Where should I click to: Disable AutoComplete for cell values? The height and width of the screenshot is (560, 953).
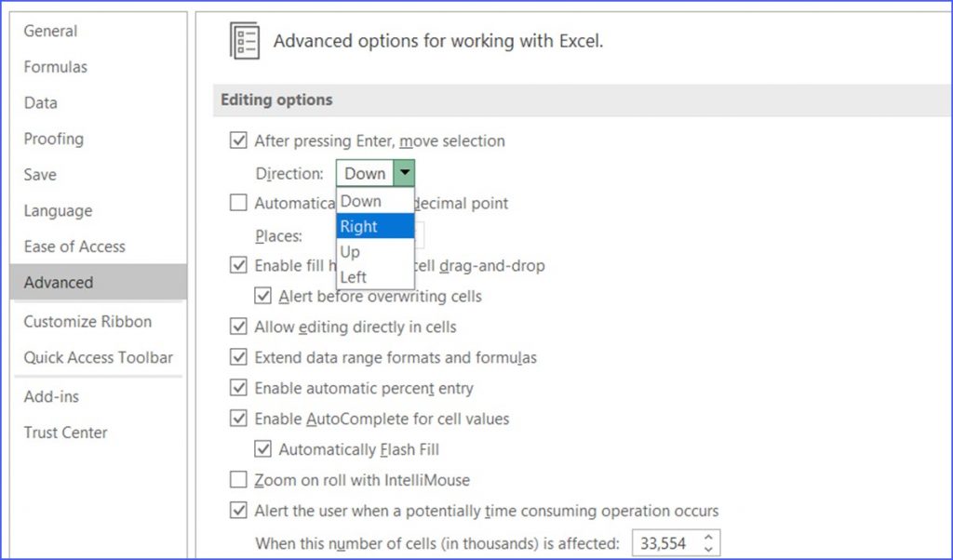(239, 419)
